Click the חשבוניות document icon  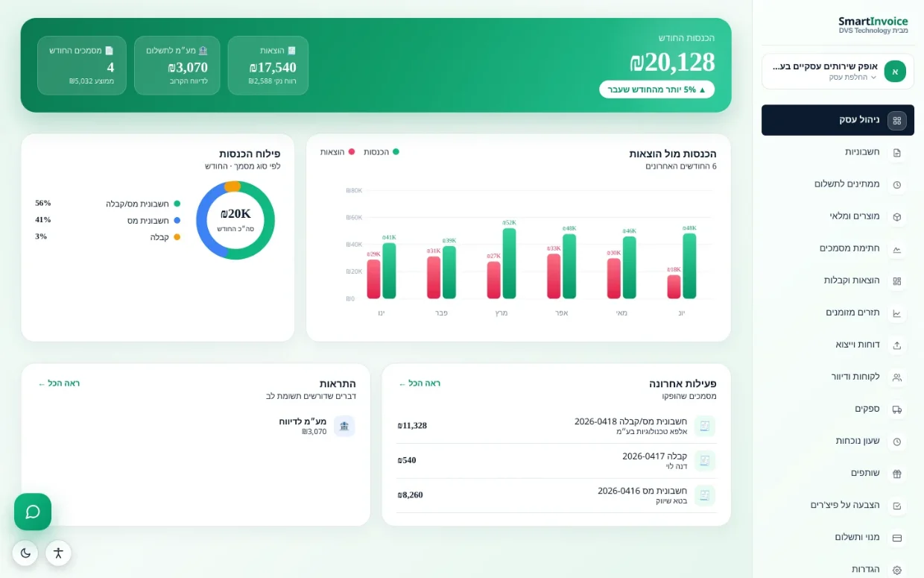[x=897, y=153]
